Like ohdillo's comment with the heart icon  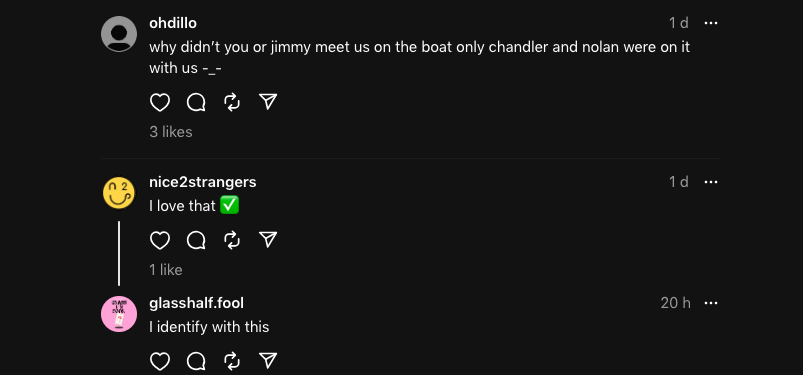pyautogui.click(x=160, y=102)
